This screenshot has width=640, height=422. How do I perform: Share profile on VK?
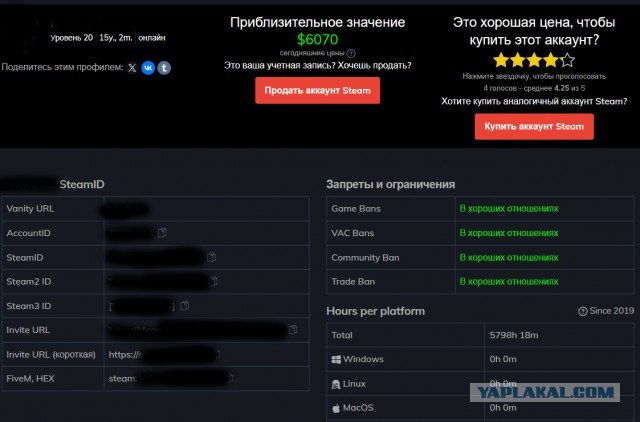pyautogui.click(x=148, y=68)
